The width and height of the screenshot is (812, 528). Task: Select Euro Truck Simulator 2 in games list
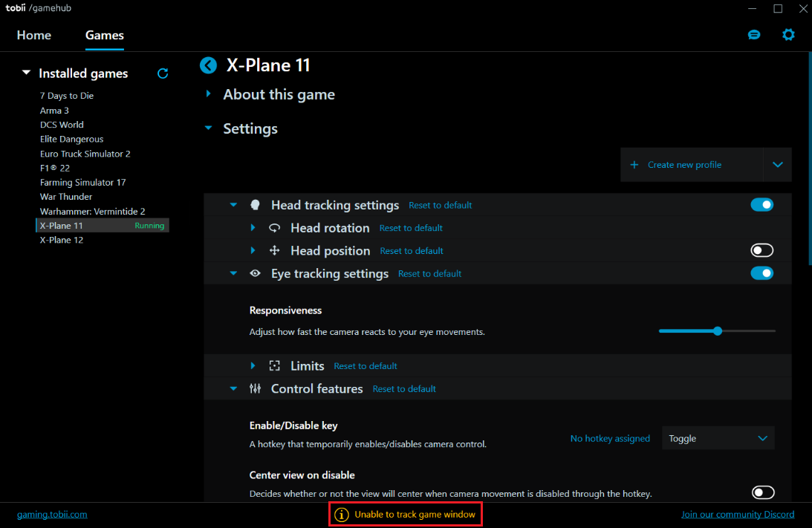85,154
